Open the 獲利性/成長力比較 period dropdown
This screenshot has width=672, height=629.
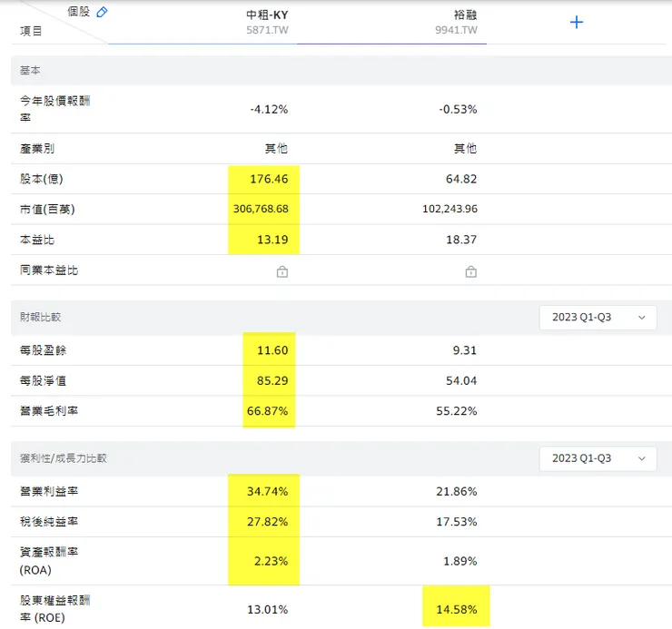point(598,458)
